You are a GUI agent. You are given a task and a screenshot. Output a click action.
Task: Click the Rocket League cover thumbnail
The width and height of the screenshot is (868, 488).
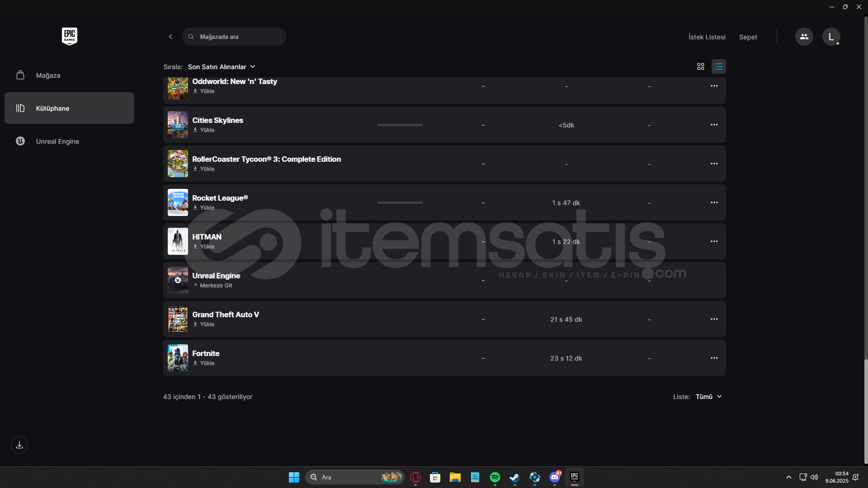(x=178, y=202)
